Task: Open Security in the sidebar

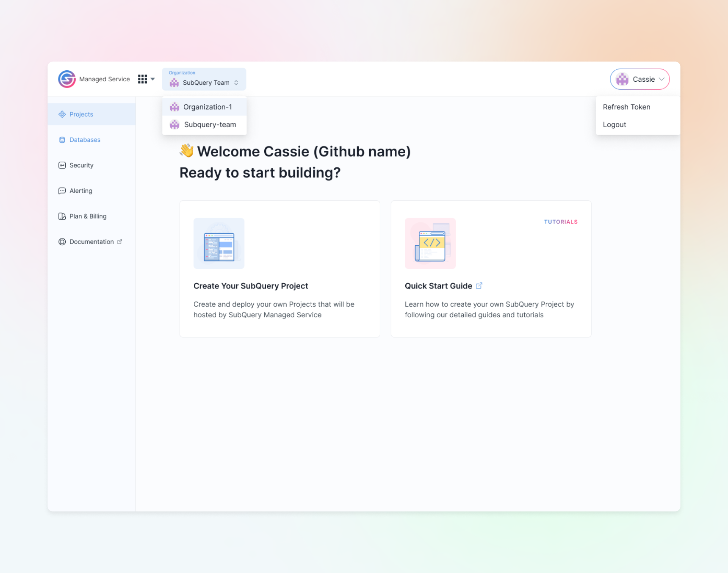Action: click(91, 165)
